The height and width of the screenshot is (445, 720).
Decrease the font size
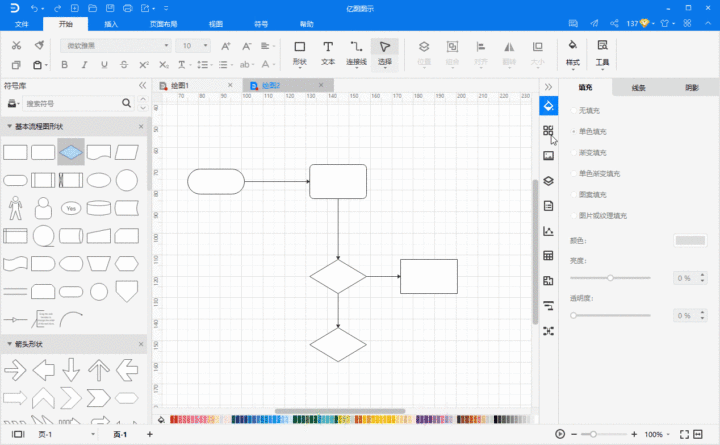[x=247, y=46]
